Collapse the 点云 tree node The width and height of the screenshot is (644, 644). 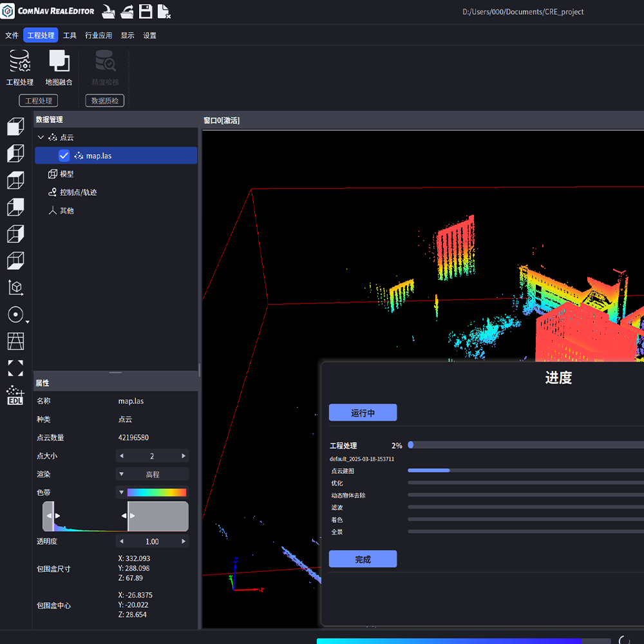[41, 137]
